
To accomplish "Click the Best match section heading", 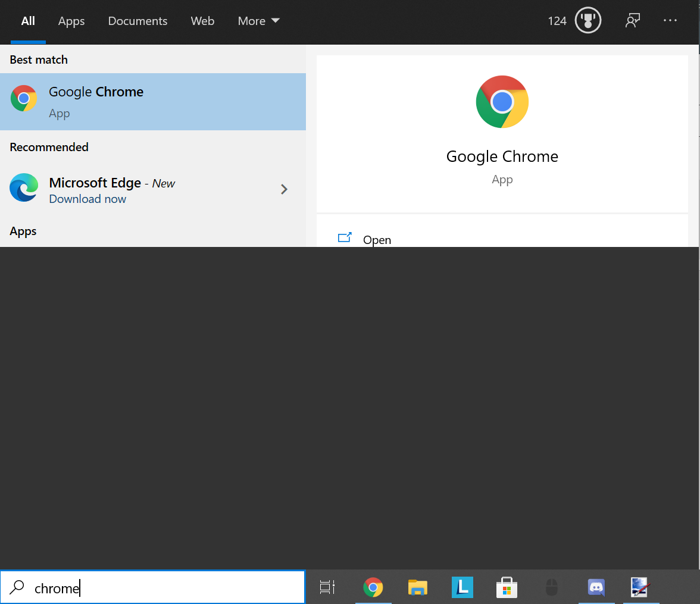I will (39, 60).
